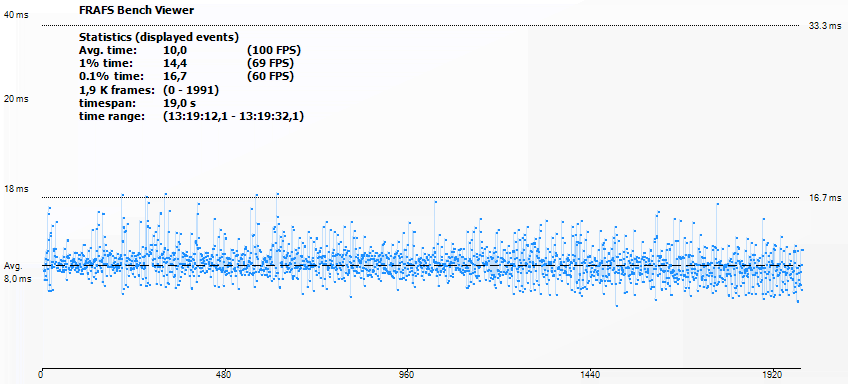Screen dimensions: 848x384
Task: Click the dashed average line in the chart
Action: (421, 266)
